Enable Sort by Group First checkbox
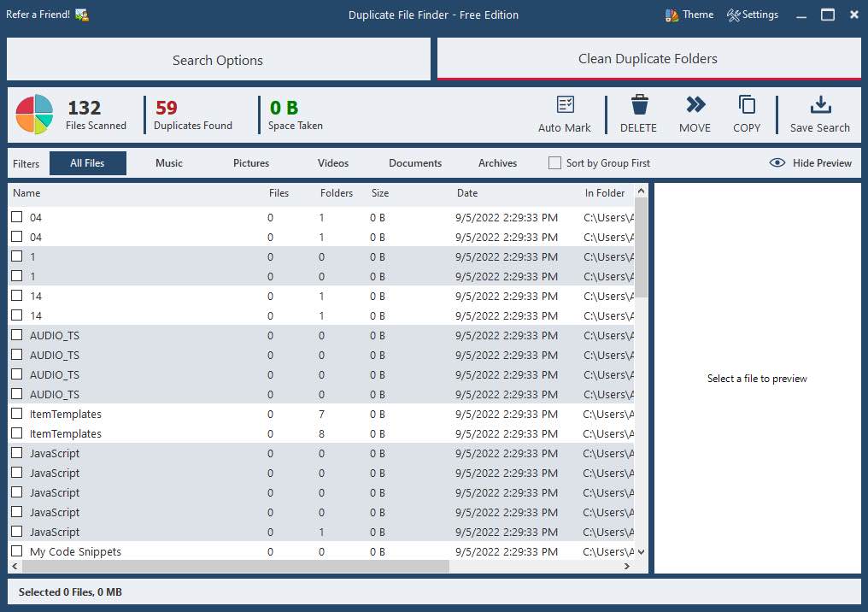The image size is (868, 612). click(x=554, y=163)
